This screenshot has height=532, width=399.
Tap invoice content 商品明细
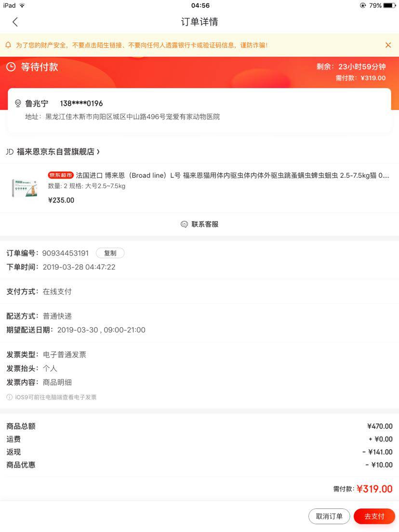(57, 383)
